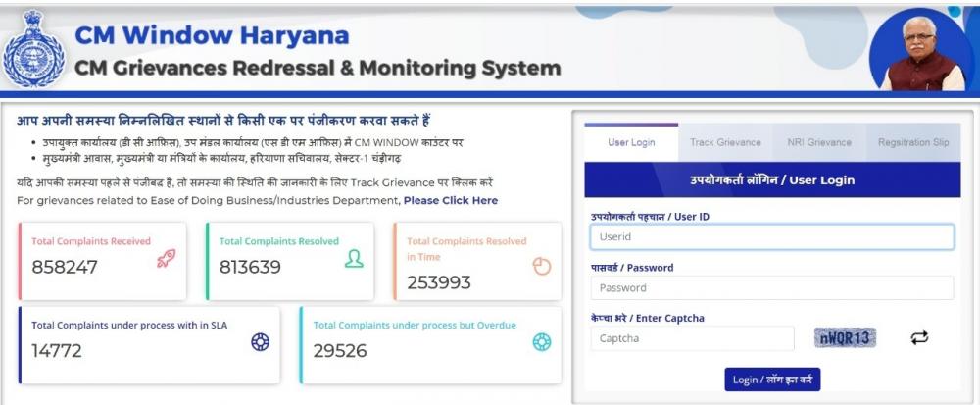Click the clock icon in Resolved in Time card
This screenshot has height=405, width=980.
tap(541, 267)
